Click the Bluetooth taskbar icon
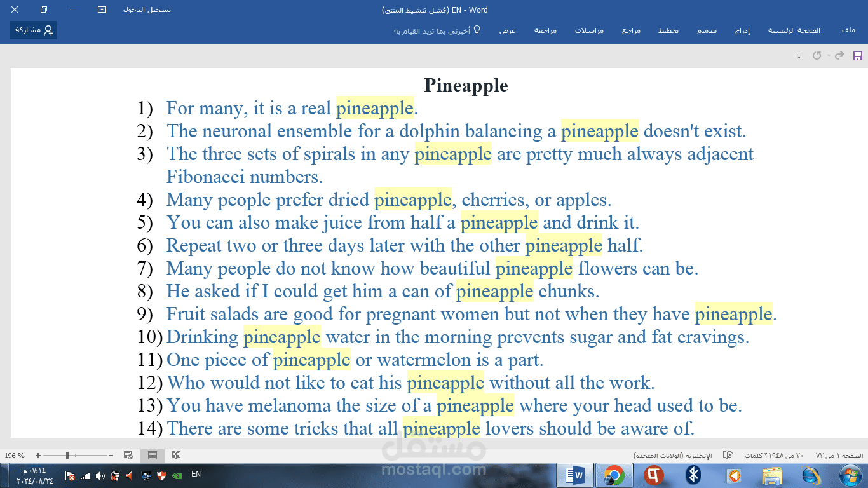This screenshot has width=868, height=488. tap(693, 475)
